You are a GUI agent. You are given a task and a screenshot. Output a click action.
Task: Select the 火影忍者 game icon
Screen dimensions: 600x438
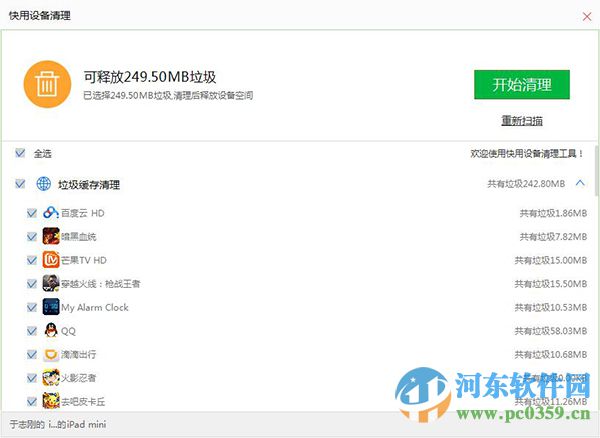(x=51, y=378)
